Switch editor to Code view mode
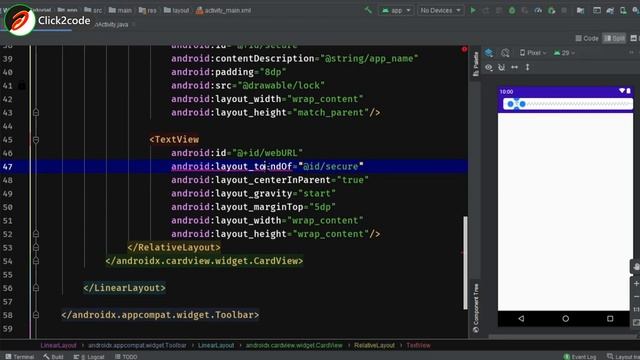Image resolution: width=640 pixels, height=360 pixels. (x=587, y=38)
